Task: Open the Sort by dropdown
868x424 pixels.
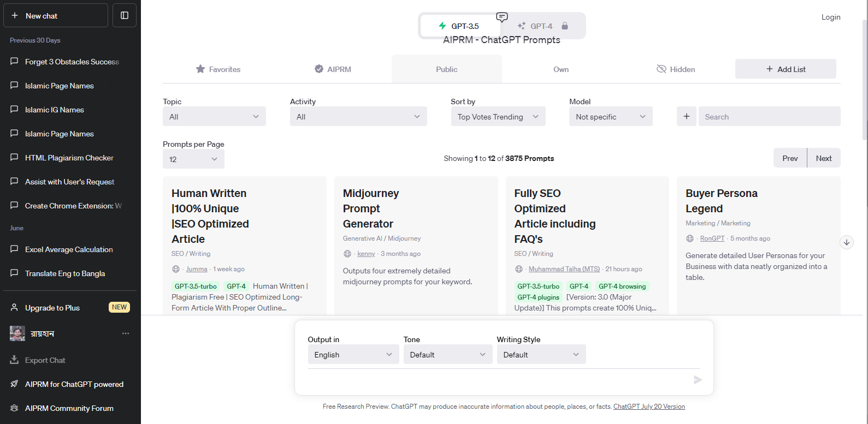Action: tap(498, 117)
